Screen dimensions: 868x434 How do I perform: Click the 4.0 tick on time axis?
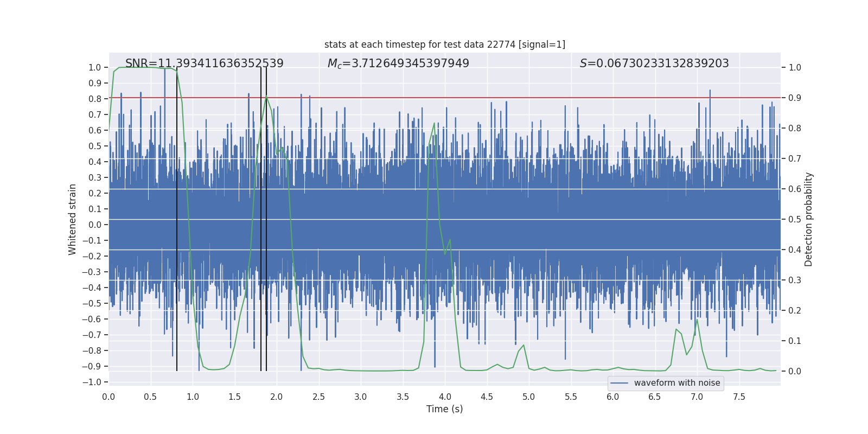[x=445, y=397]
